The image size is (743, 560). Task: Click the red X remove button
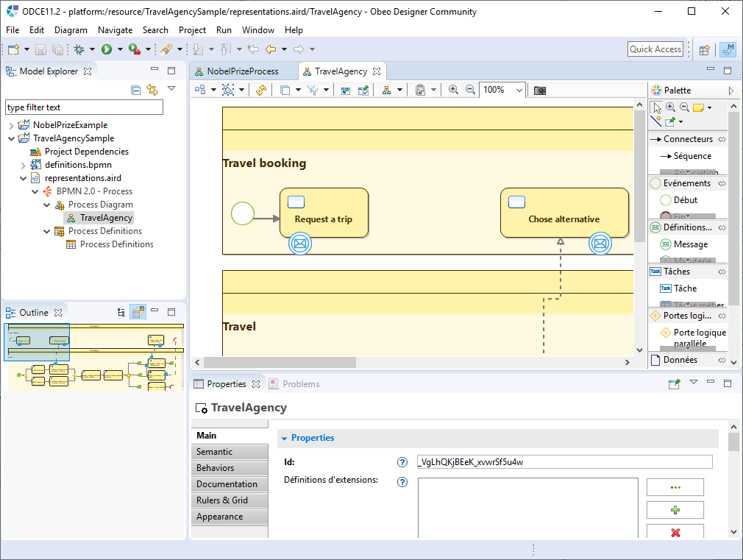pos(675,532)
